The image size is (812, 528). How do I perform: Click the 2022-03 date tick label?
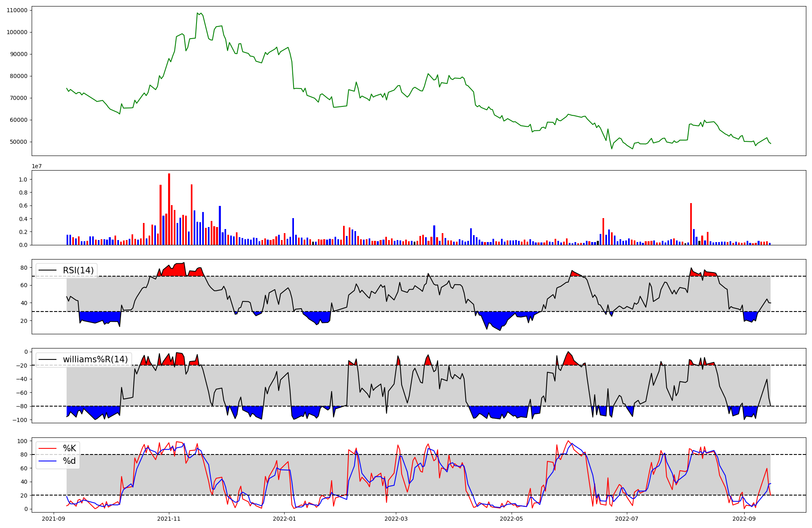click(396, 519)
